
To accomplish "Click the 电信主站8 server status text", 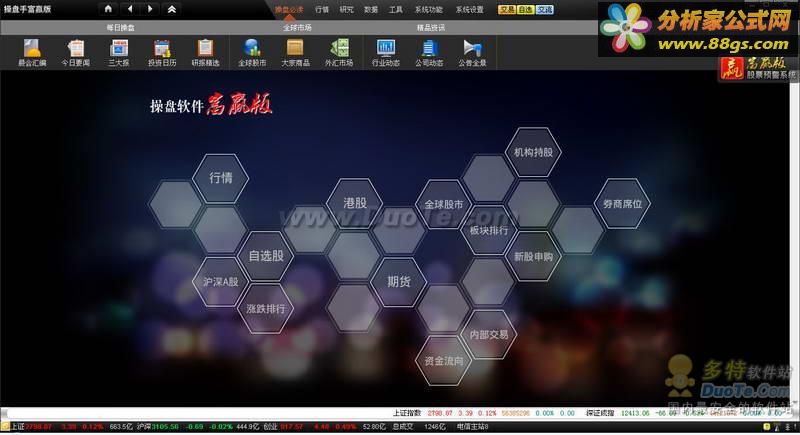I will [472, 426].
